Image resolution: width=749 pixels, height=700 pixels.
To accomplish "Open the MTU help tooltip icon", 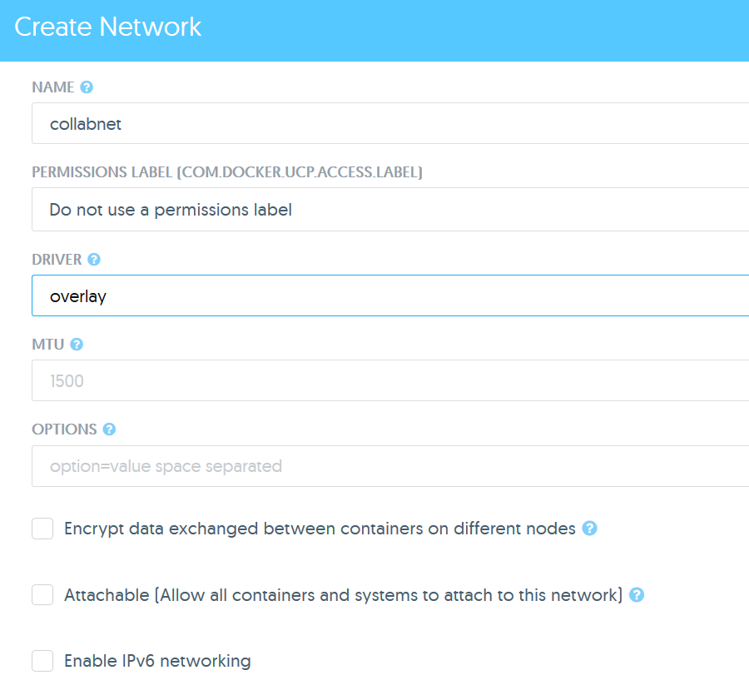I will click(x=77, y=344).
